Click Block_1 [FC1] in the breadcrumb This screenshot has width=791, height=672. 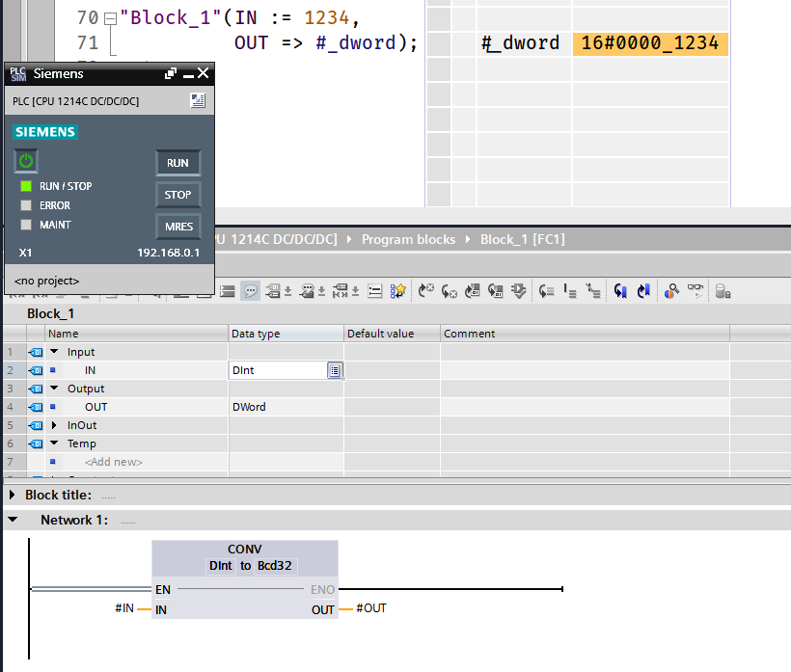[522, 239]
